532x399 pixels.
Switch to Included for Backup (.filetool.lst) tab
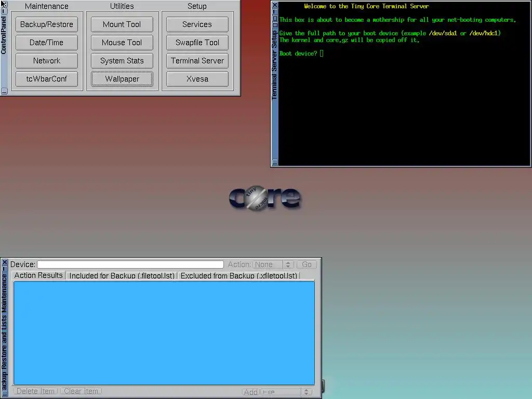coord(122,275)
